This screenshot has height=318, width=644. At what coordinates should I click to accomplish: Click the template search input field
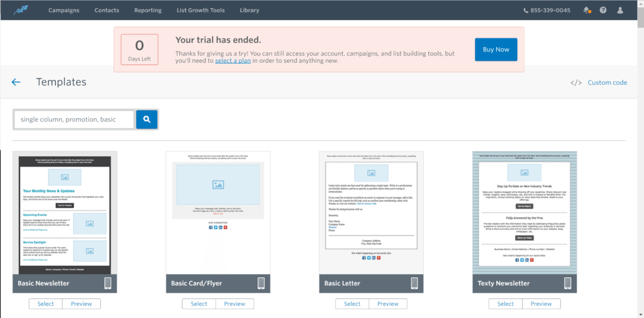tap(74, 119)
